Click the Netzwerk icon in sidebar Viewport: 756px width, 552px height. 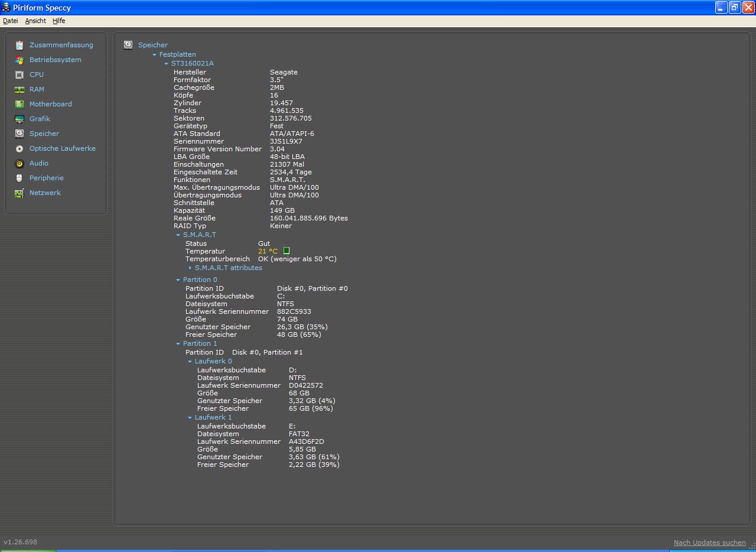pos(19,193)
